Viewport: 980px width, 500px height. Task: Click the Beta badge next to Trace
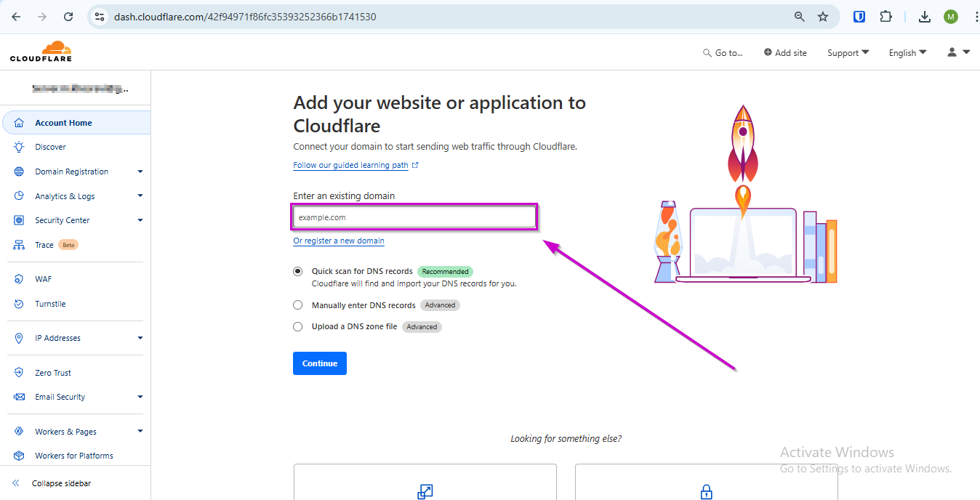click(x=68, y=245)
